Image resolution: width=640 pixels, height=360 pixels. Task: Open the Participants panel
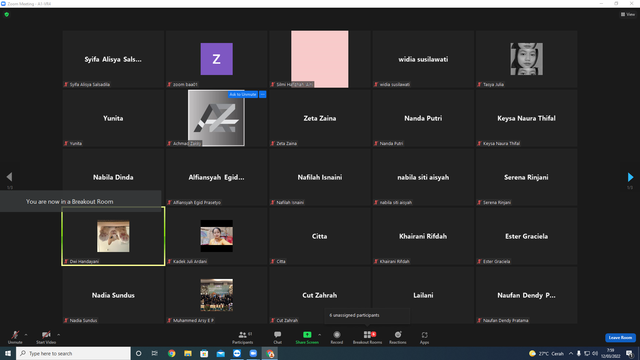coord(243,337)
